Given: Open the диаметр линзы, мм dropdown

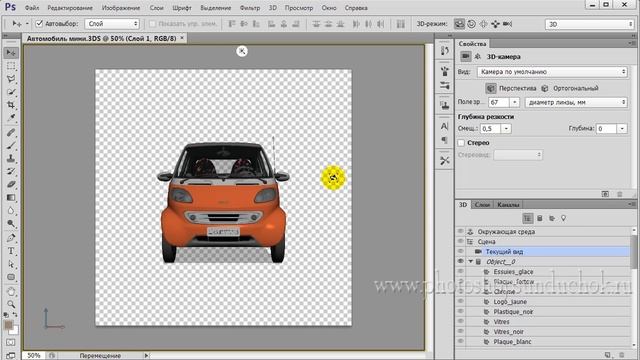Looking at the screenshot, I should click(576, 102).
